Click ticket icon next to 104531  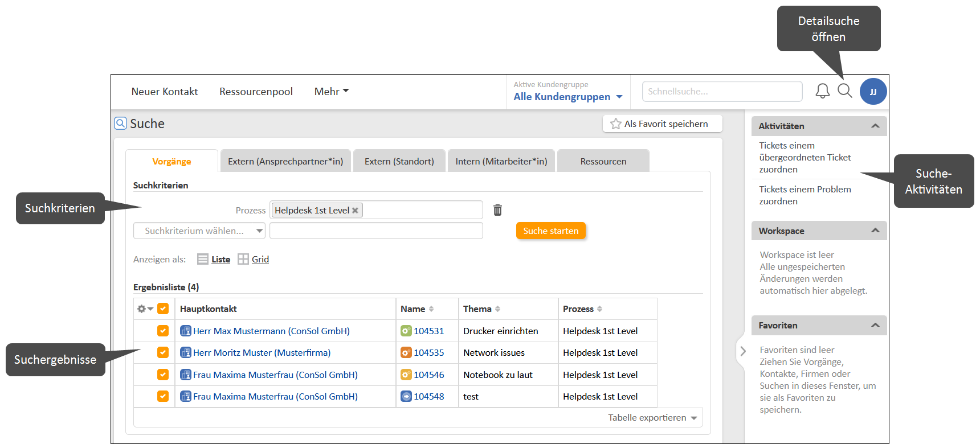[x=406, y=331]
